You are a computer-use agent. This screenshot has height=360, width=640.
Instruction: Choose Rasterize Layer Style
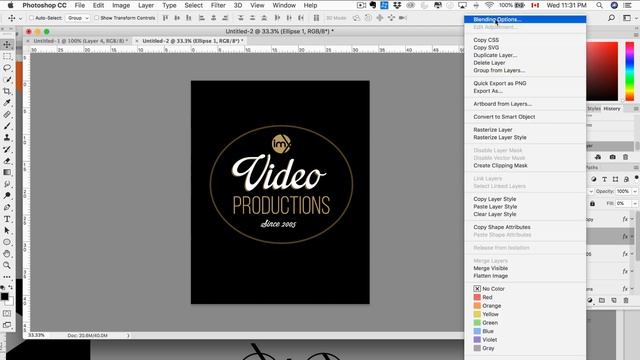pos(525,138)
